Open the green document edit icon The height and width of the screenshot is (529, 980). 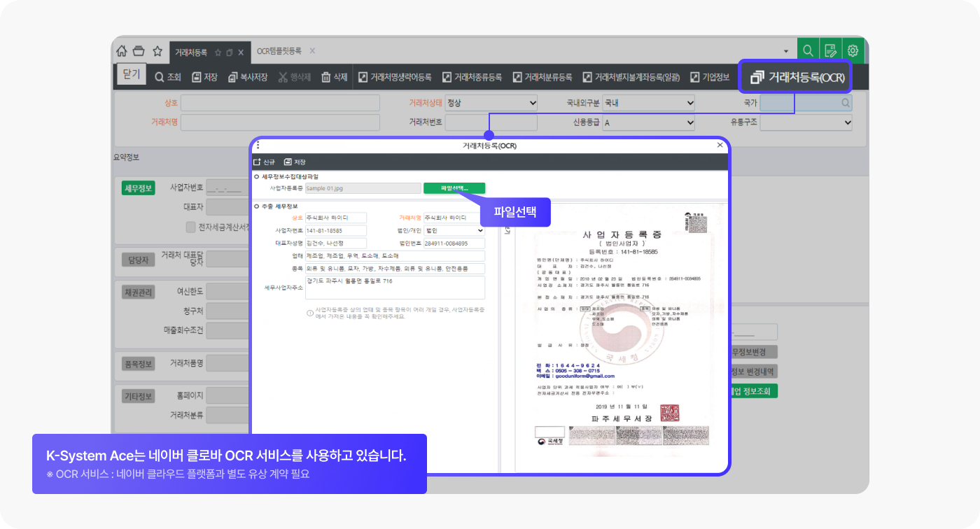[830, 50]
